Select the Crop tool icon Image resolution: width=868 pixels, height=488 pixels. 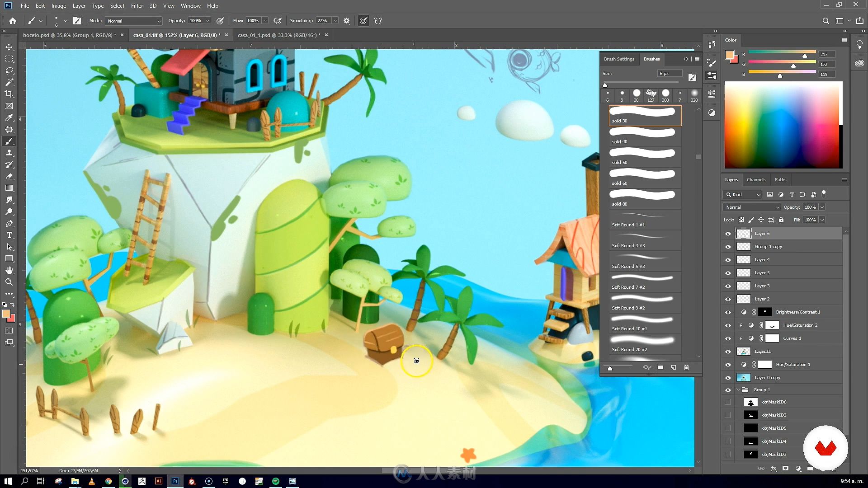(x=9, y=94)
